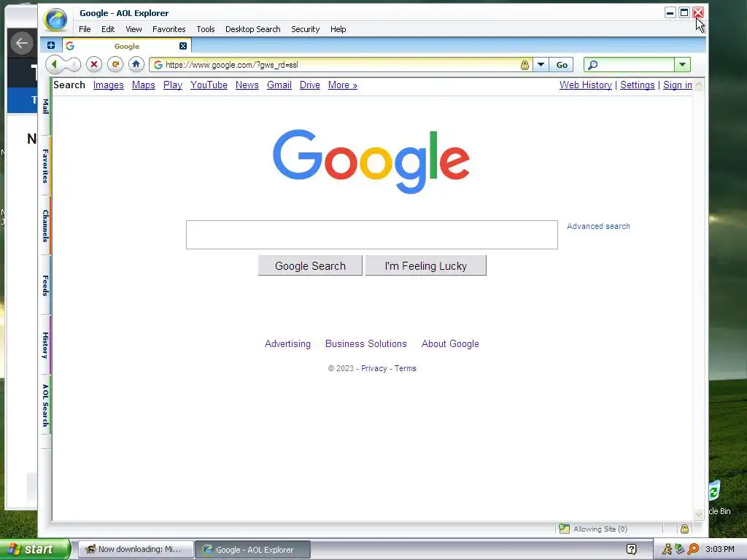747x560 pixels.
Task: Click the About Google link
Action: click(450, 344)
